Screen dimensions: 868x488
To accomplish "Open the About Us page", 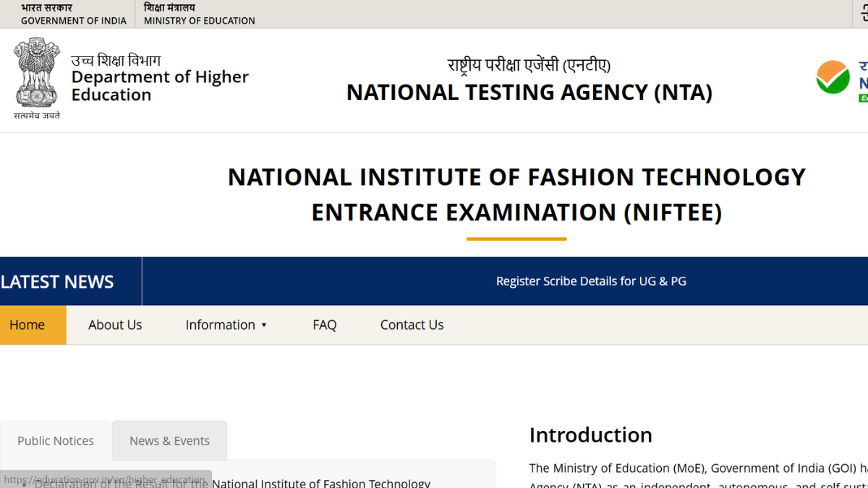I will pyautogui.click(x=115, y=325).
